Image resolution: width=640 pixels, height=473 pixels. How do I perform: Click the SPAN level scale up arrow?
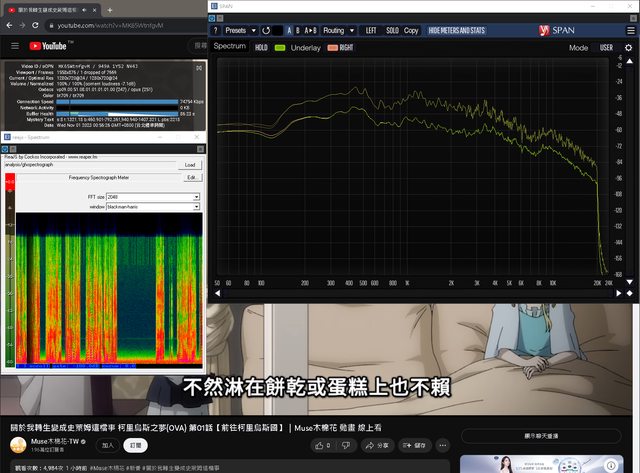[x=630, y=61]
